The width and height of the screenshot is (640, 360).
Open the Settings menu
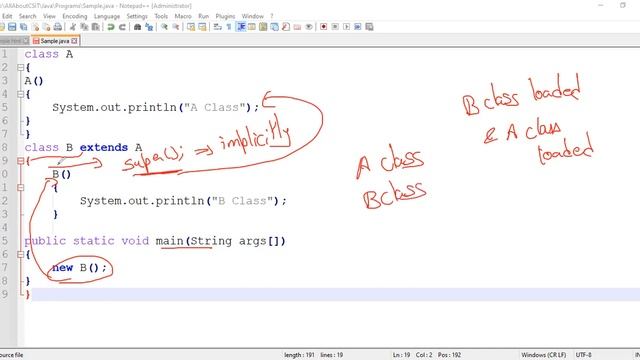137,16
